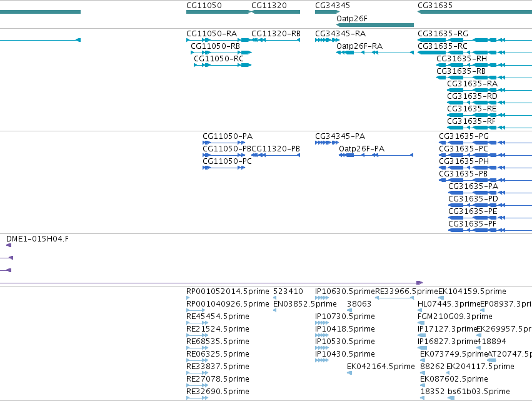This screenshot has width=532, height=401.
Task: Select transcript CG34345-RA
Action: pyautogui.click(x=341, y=34)
